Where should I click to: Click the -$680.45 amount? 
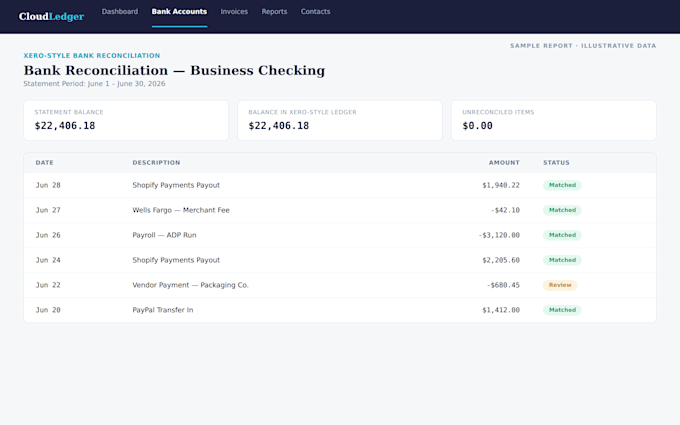coord(503,285)
